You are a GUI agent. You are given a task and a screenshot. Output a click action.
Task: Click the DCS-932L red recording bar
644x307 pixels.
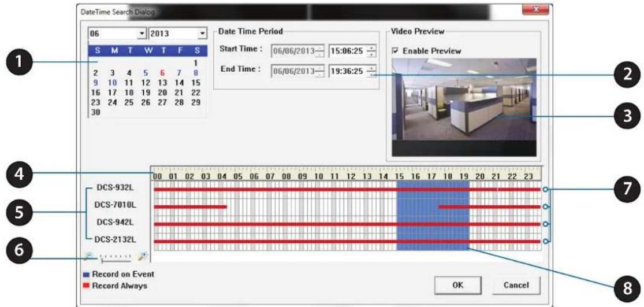(x=347, y=190)
